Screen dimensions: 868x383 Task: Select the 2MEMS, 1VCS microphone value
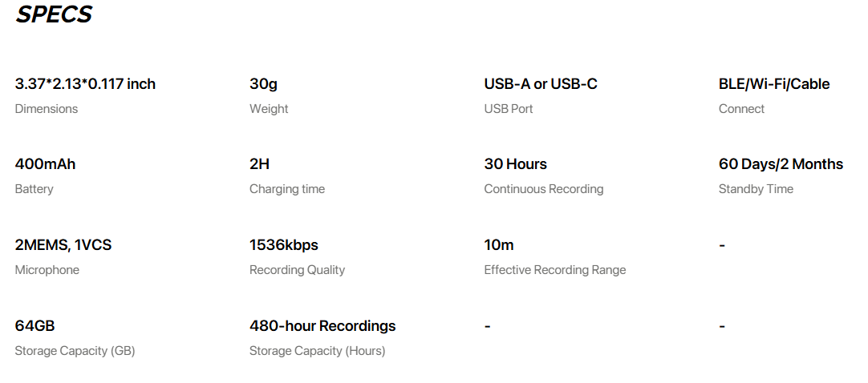[63, 245]
